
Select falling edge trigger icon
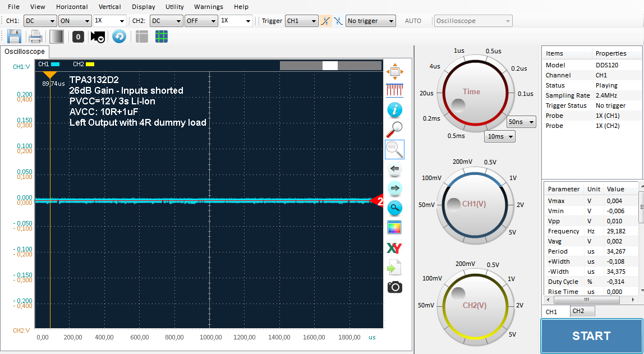[338, 21]
